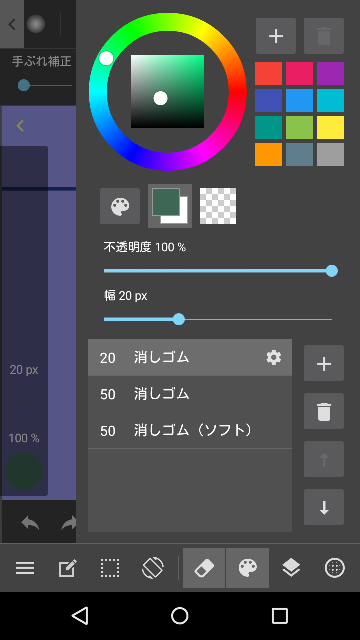The image size is (360, 640).
Task: Add a new brush with plus button
Action: click(324, 363)
